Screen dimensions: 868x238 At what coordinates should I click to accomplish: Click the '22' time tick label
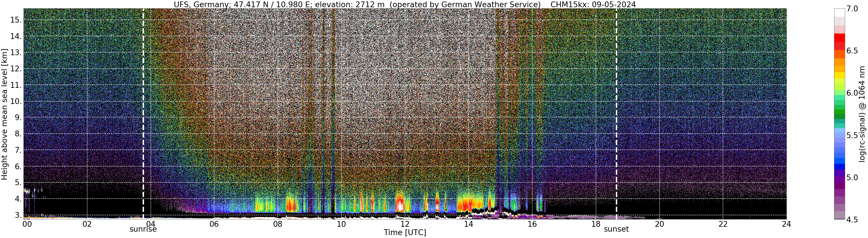tap(723, 224)
